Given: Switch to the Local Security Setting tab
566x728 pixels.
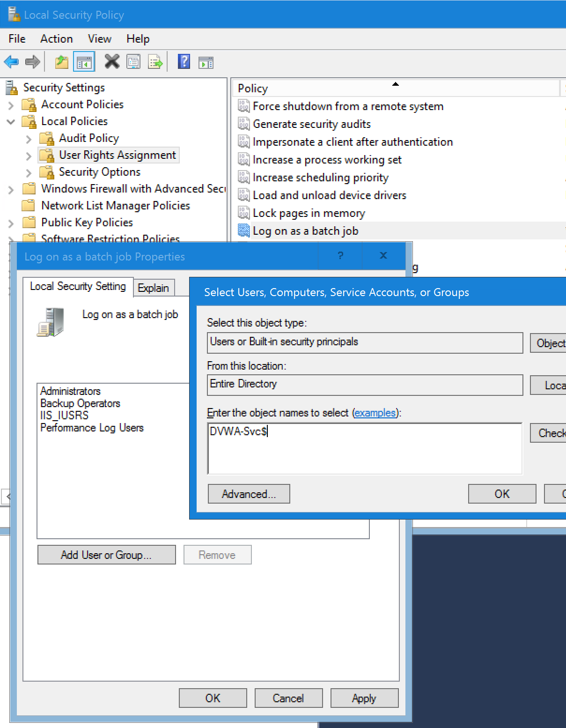Looking at the screenshot, I should pyautogui.click(x=78, y=286).
